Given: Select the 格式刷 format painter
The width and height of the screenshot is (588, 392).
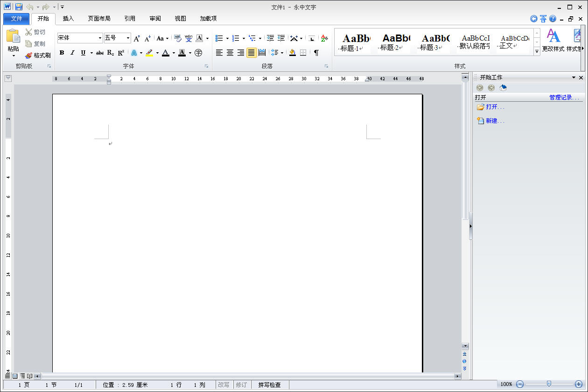Looking at the screenshot, I should coord(38,55).
